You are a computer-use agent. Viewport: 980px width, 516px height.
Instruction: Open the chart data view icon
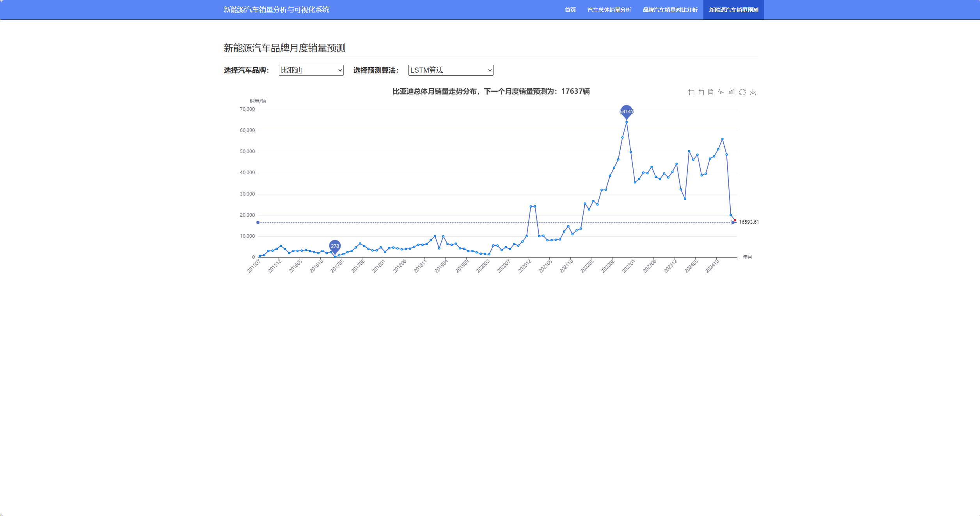[x=711, y=93]
